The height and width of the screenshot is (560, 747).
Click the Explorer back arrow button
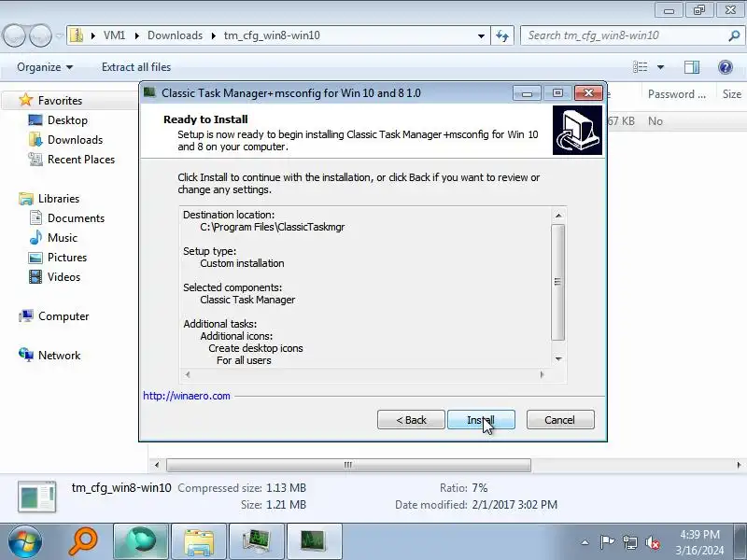14,35
